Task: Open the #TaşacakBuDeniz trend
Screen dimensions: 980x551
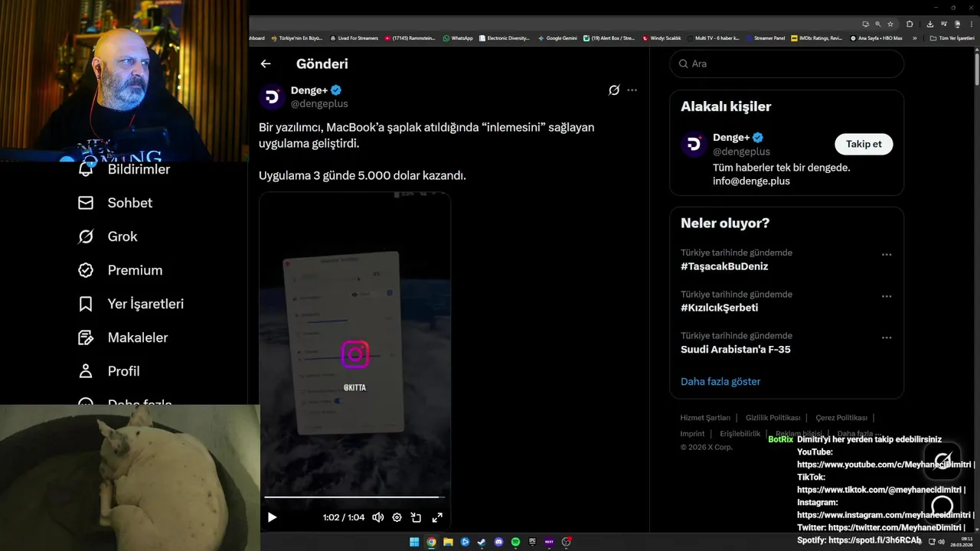Action: pos(724,266)
